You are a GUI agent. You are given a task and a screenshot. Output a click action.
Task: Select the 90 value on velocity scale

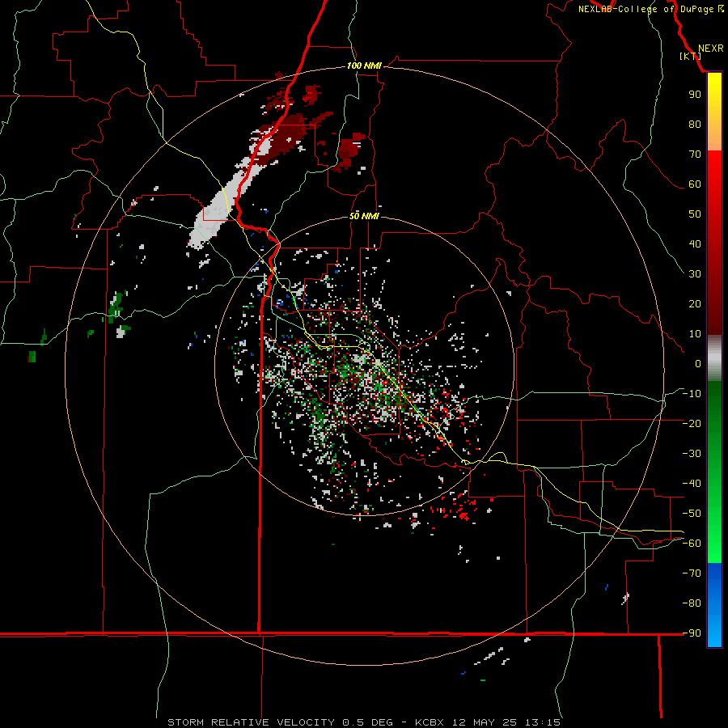[x=695, y=95]
